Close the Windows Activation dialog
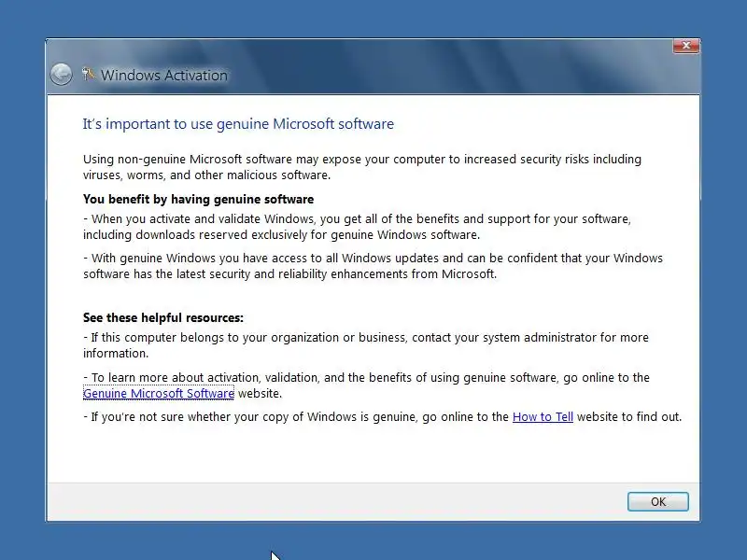Viewport: 747px width, 560px height. click(x=686, y=46)
